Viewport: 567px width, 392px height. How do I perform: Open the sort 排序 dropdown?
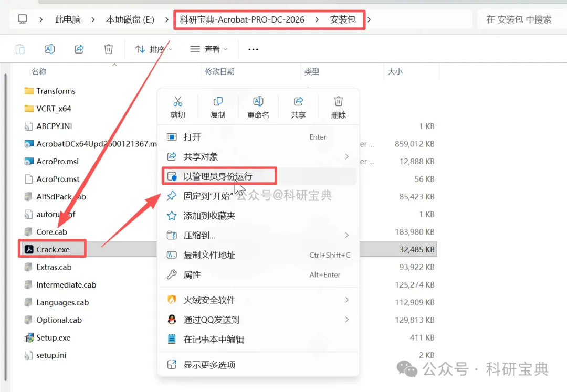(154, 49)
